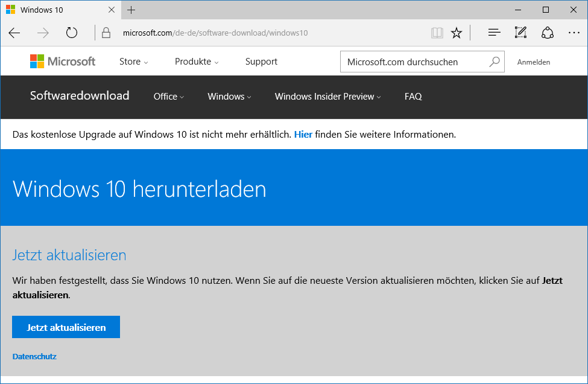Open the Edge more options menu
The width and height of the screenshot is (588, 384).
coord(574,33)
